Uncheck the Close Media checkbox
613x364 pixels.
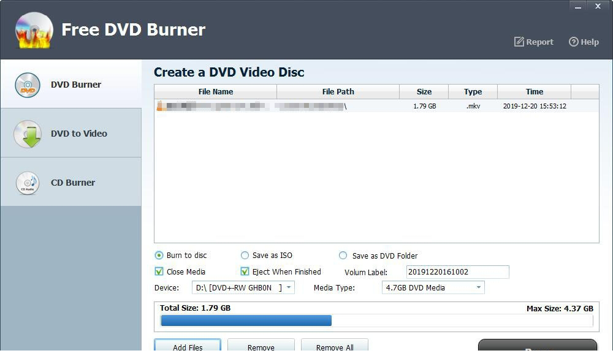point(159,271)
